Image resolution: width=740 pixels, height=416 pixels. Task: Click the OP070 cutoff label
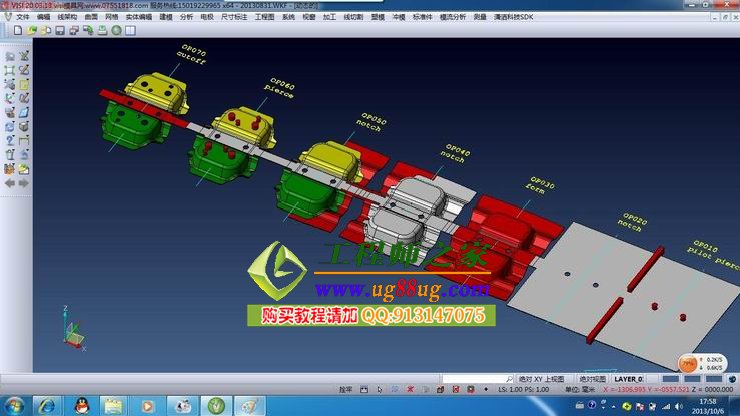pyautogui.click(x=192, y=54)
